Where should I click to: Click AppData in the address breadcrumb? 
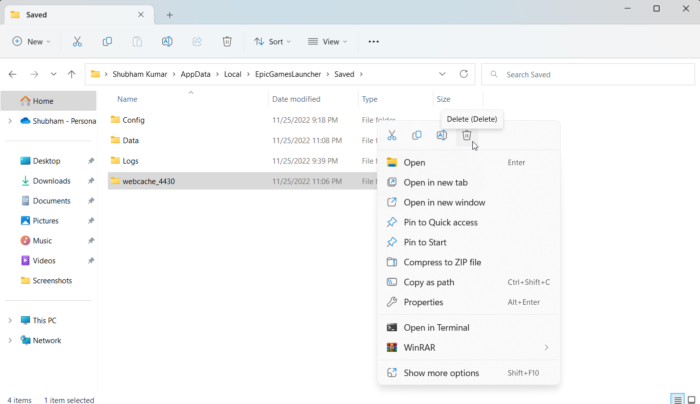(x=195, y=74)
